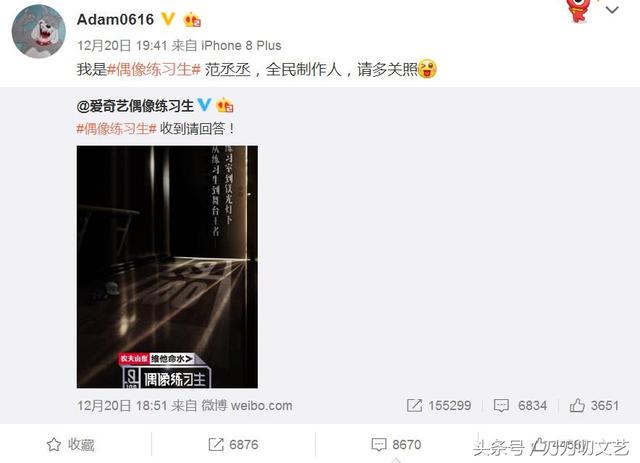Click the gold V verification badge beside Adam0616
Viewport: 640px width, 463px height.
point(168,19)
